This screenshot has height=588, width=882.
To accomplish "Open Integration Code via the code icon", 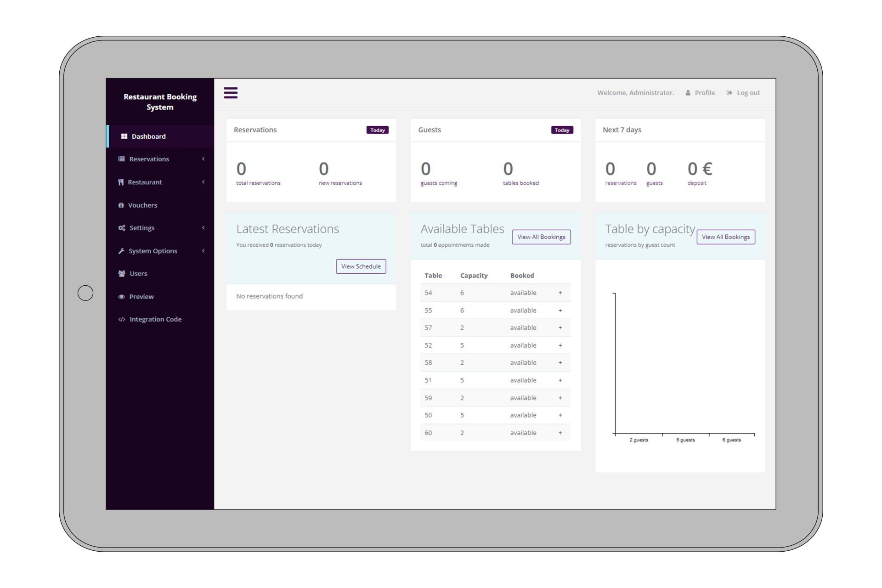I will [x=121, y=319].
